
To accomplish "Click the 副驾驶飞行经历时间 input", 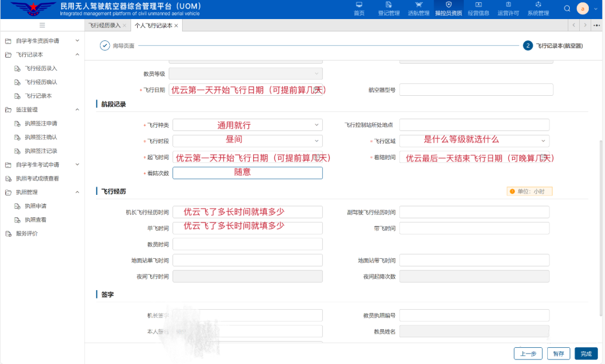I will point(474,212).
